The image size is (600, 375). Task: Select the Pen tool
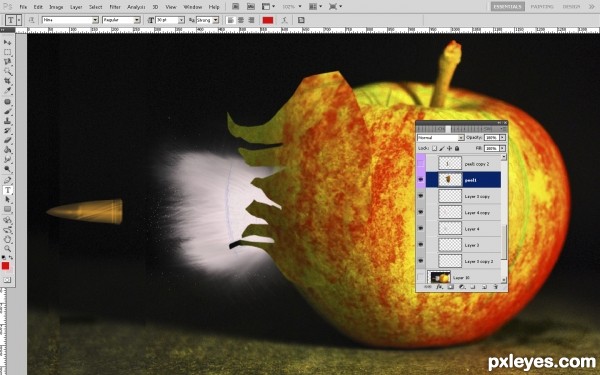(7, 180)
